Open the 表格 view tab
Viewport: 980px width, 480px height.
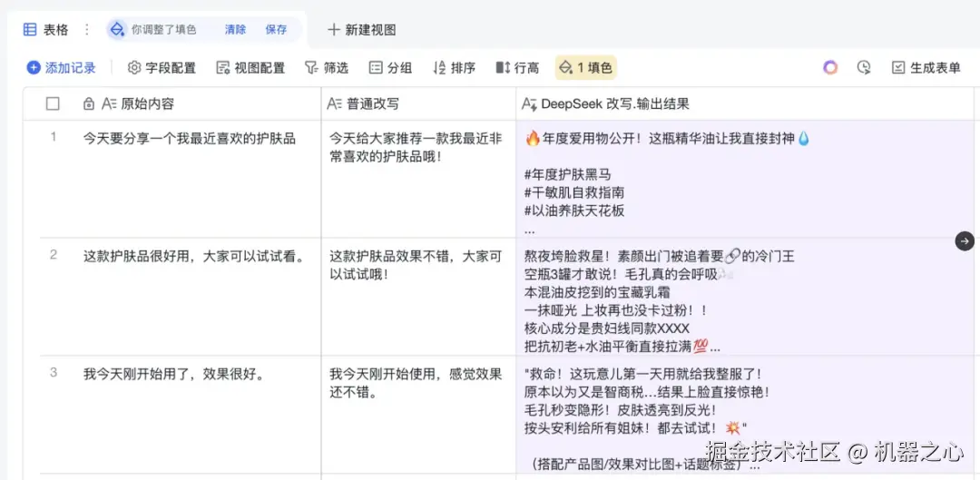tap(45, 29)
